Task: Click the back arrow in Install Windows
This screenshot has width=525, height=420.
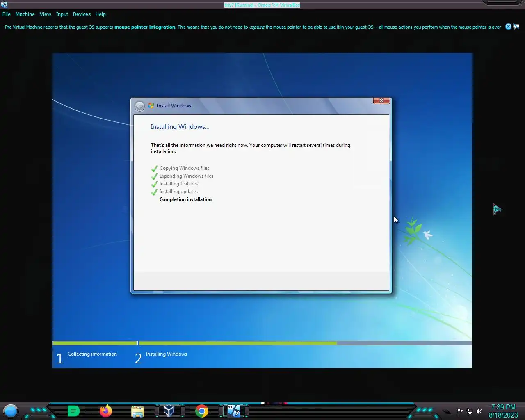Action: point(139,106)
